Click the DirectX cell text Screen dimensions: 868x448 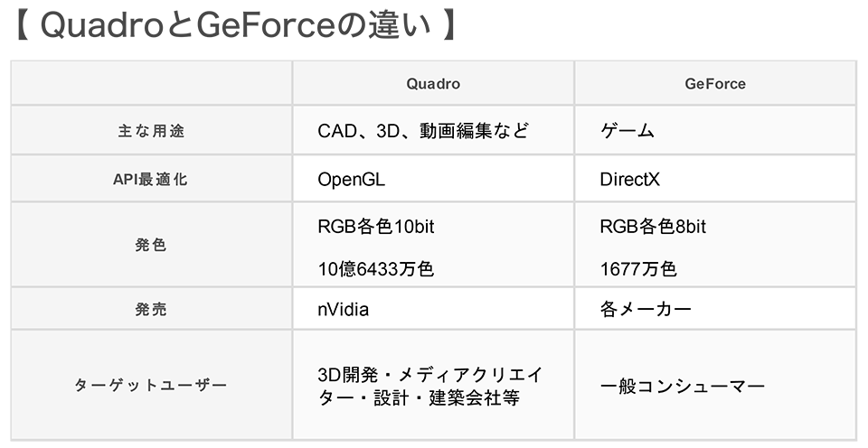630,179
